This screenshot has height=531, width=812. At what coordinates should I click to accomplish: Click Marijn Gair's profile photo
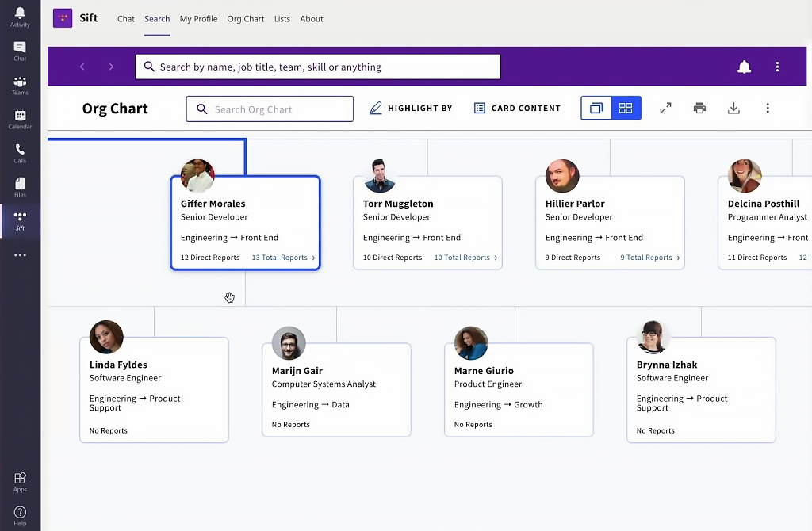click(x=289, y=342)
